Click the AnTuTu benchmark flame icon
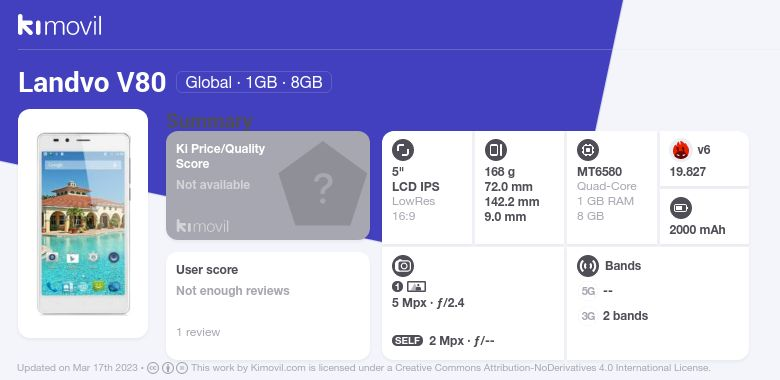Image resolution: width=780 pixels, height=380 pixels. [x=681, y=150]
